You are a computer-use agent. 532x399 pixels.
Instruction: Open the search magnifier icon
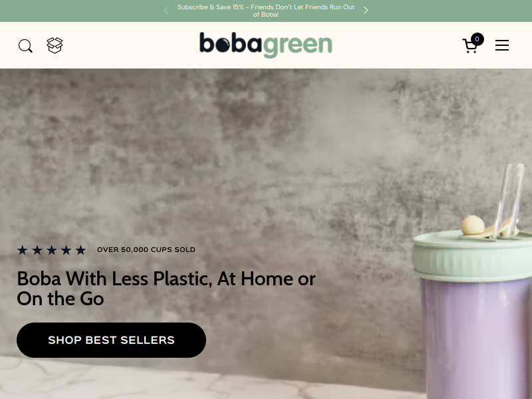(x=25, y=46)
